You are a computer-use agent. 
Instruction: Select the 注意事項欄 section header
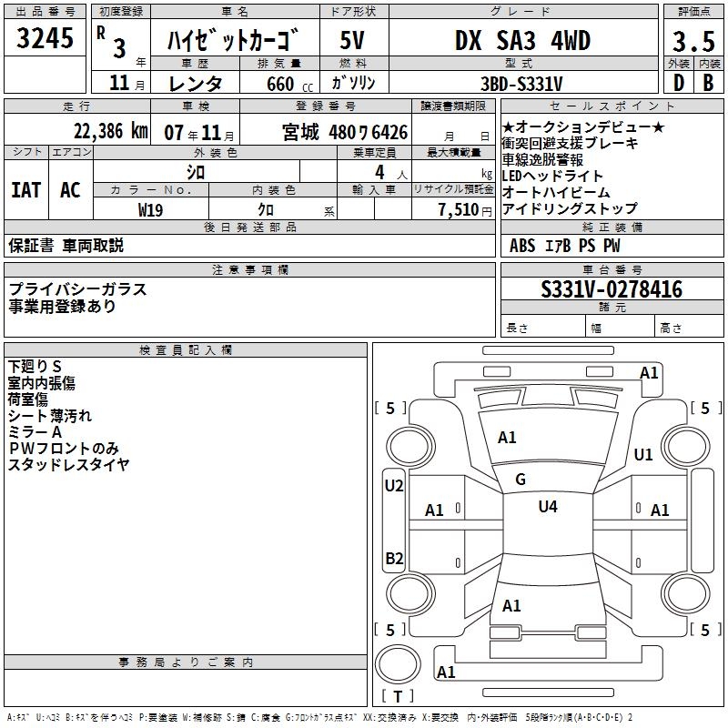click(249, 269)
